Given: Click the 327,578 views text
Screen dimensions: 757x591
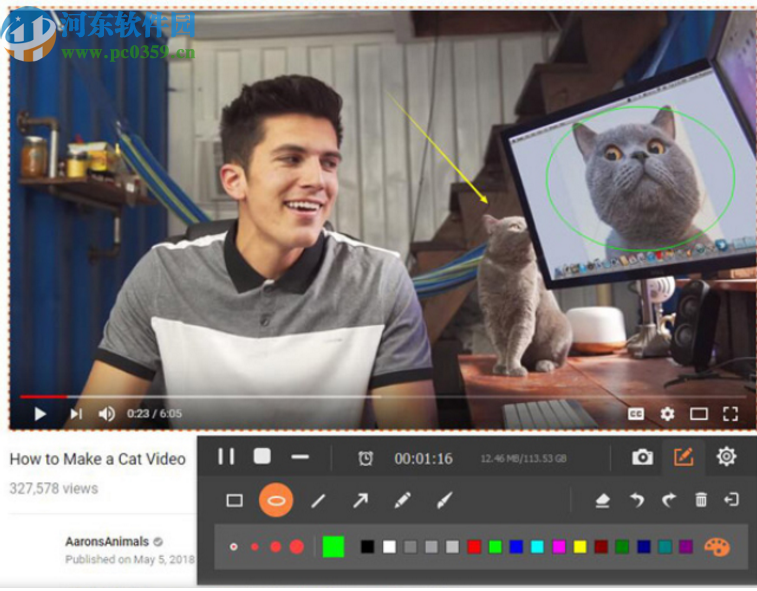Looking at the screenshot, I should 54,489.
